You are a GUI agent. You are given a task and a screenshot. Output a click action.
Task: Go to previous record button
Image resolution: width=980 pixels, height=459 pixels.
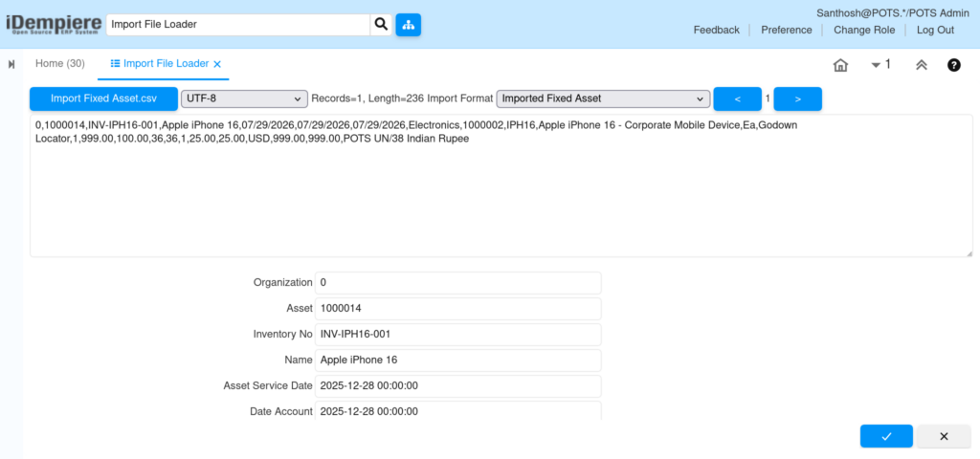(x=738, y=98)
